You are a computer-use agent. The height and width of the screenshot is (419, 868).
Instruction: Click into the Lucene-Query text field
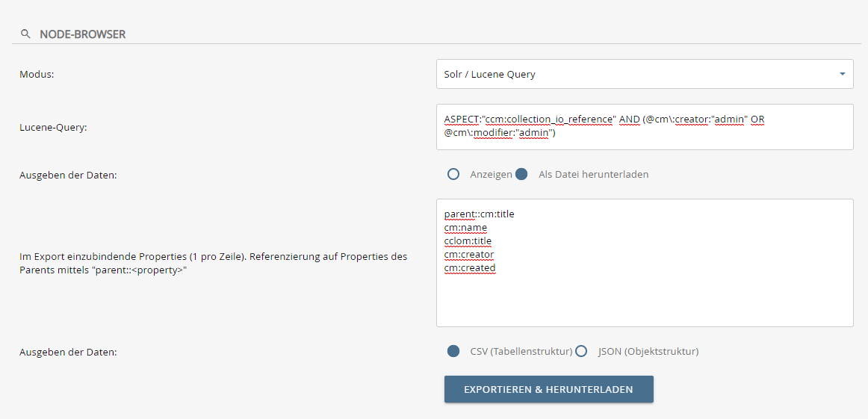coord(644,127)
